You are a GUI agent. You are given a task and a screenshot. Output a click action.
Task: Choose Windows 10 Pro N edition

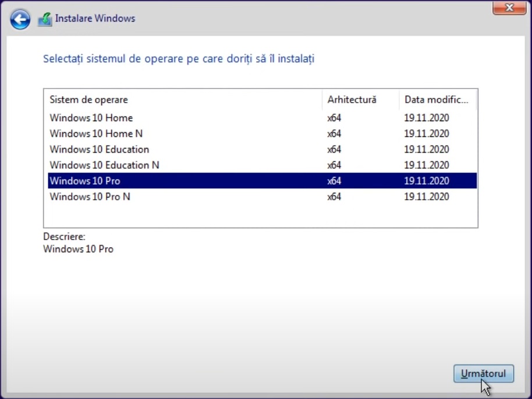tap(90, 196)
